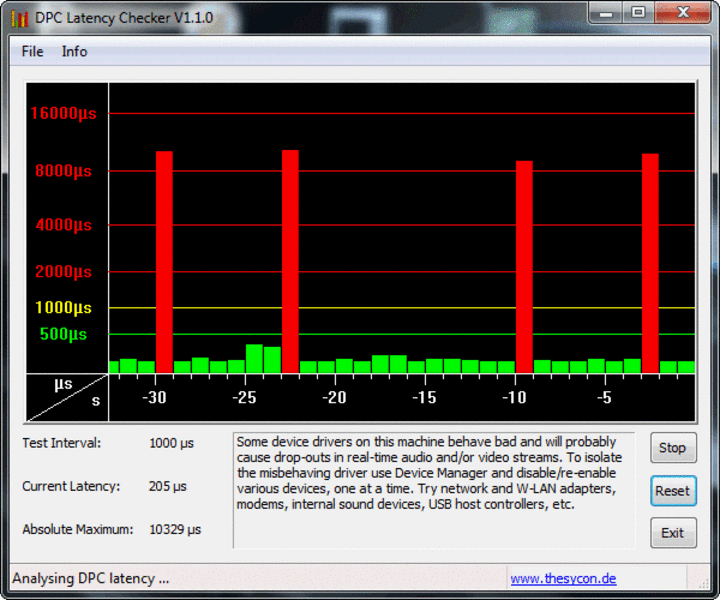The height and width of the screenshot is (600, 720).
Task: Click the Current Latency value 205 µs
Action: (168, 486)
